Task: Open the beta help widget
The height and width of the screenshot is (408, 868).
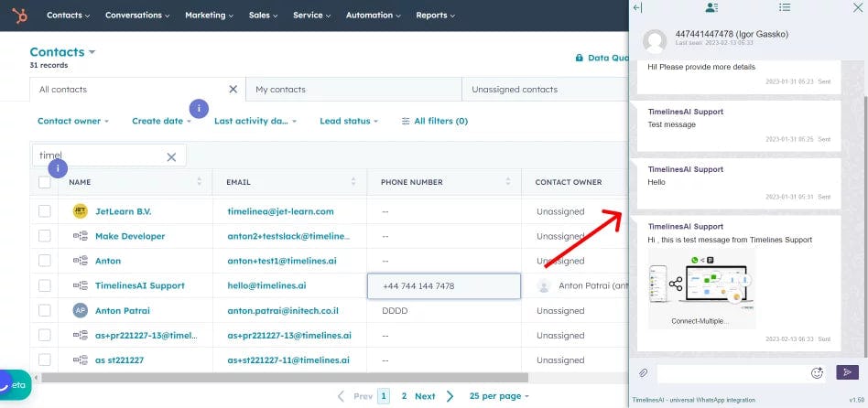Action: point(15,385)
